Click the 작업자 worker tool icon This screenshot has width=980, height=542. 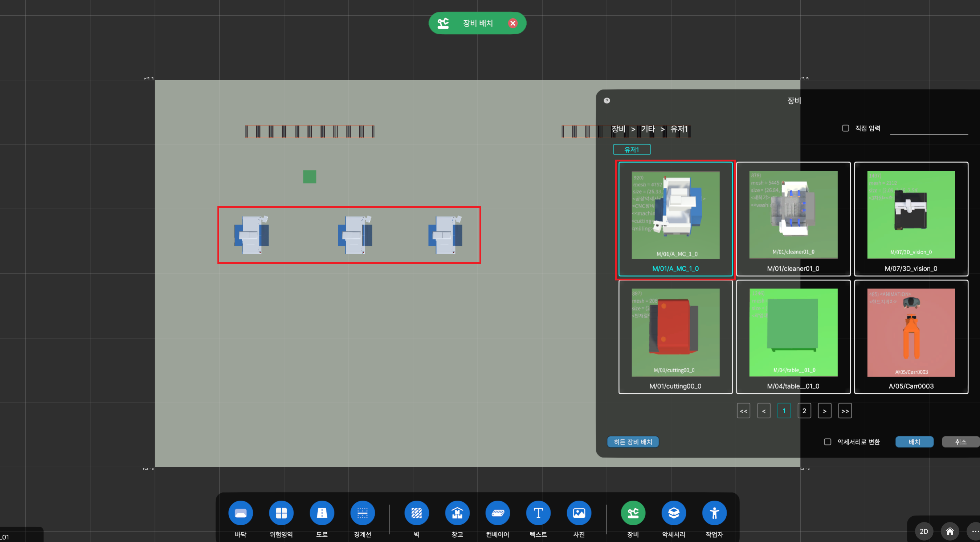point(714,513)
